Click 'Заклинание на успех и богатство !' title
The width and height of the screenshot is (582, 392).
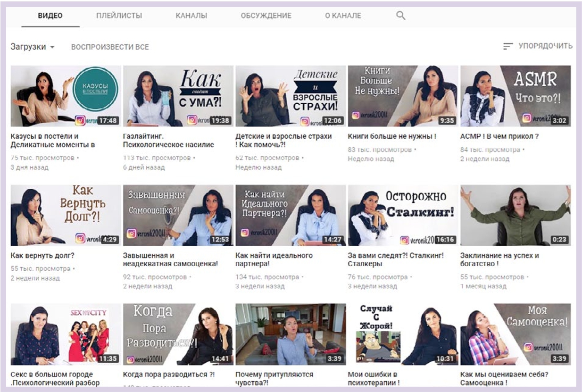pyautogui.click(x=499, y=259)
